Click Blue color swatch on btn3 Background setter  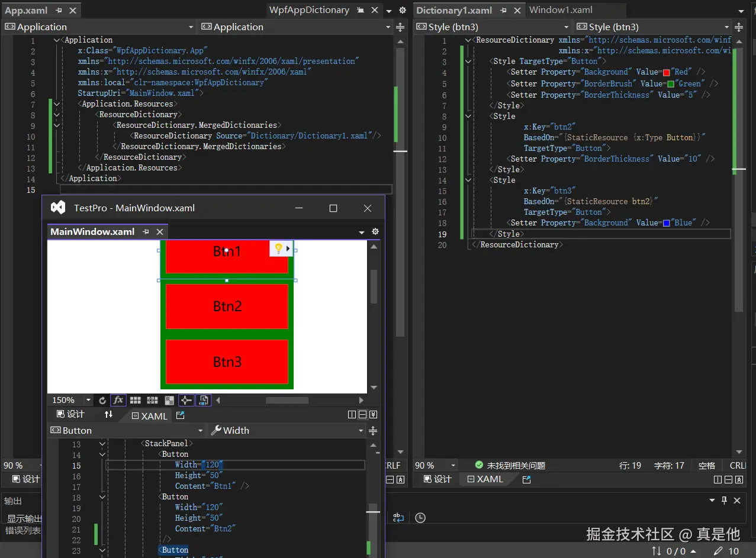pyautogui.click(x=666, y=224)
